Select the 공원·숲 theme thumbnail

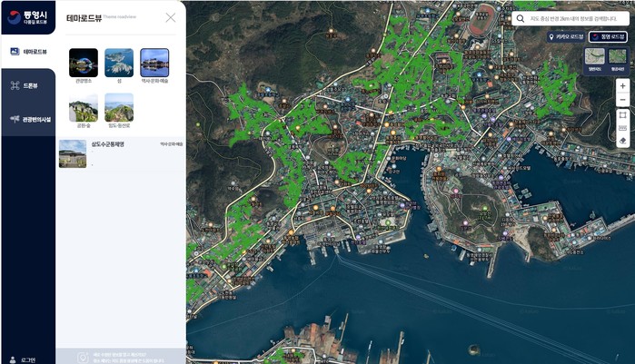click(84, 107)
